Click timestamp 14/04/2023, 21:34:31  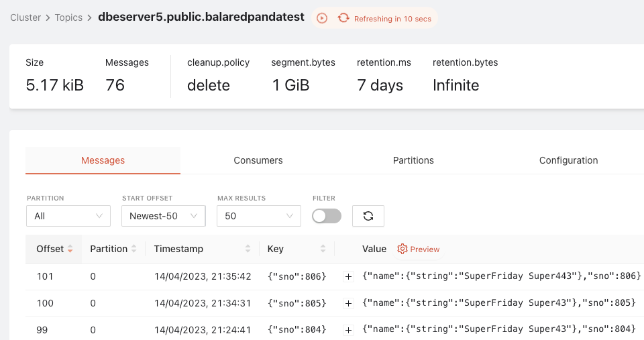click(203, 303)
